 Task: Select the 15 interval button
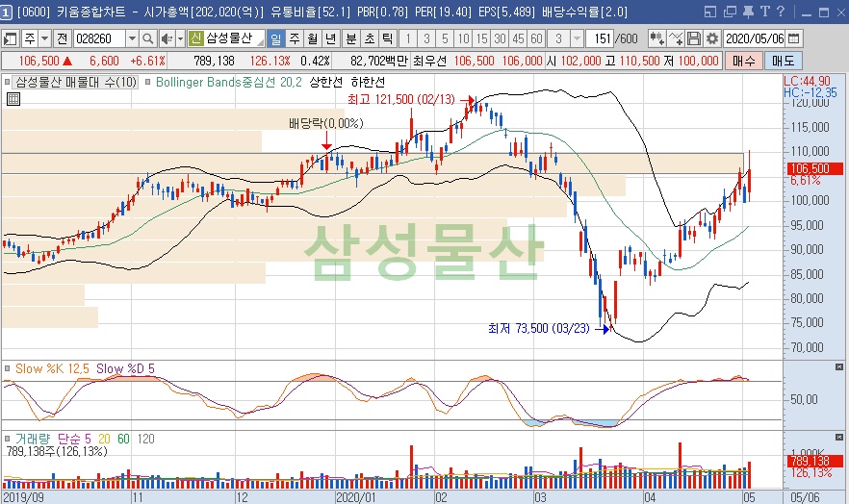point(481,38)
